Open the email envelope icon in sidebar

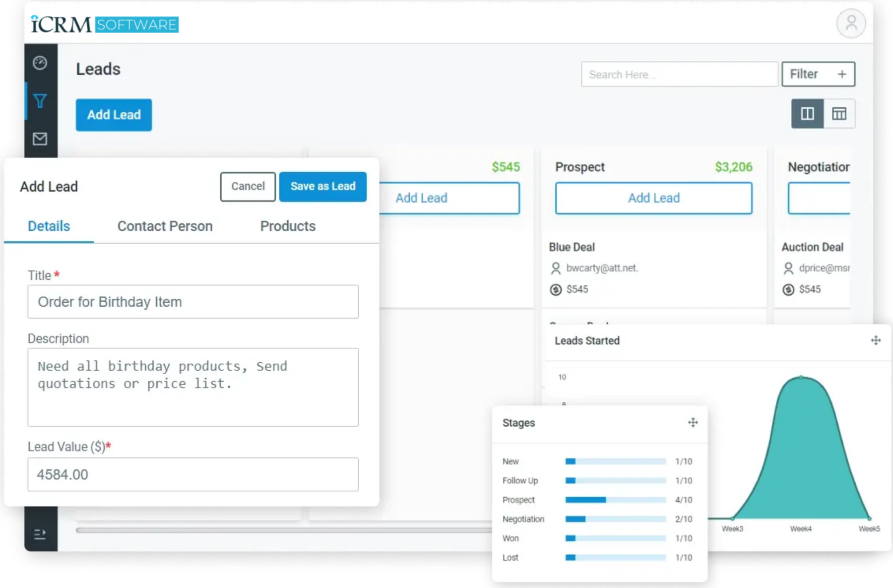[40, 139]
